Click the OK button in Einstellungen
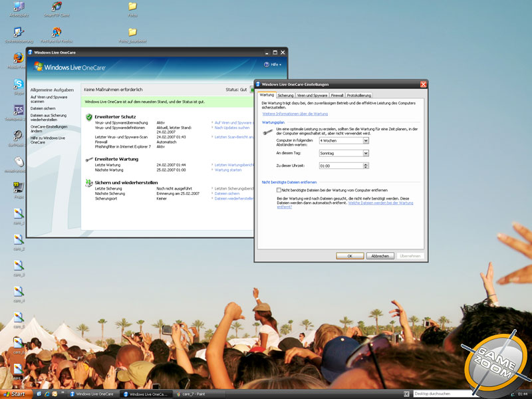The width and height of the screenshot is (532, 399). (350, 256)
